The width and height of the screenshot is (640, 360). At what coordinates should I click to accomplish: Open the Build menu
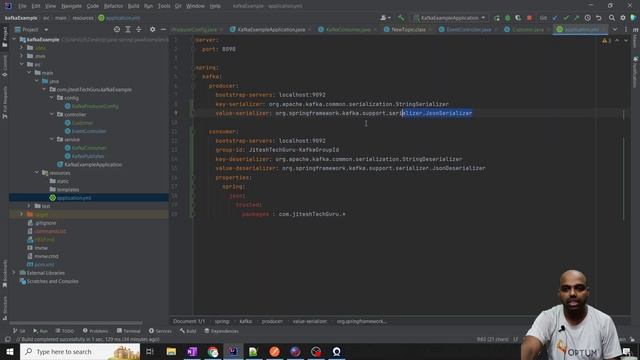[x=133, y=6]
